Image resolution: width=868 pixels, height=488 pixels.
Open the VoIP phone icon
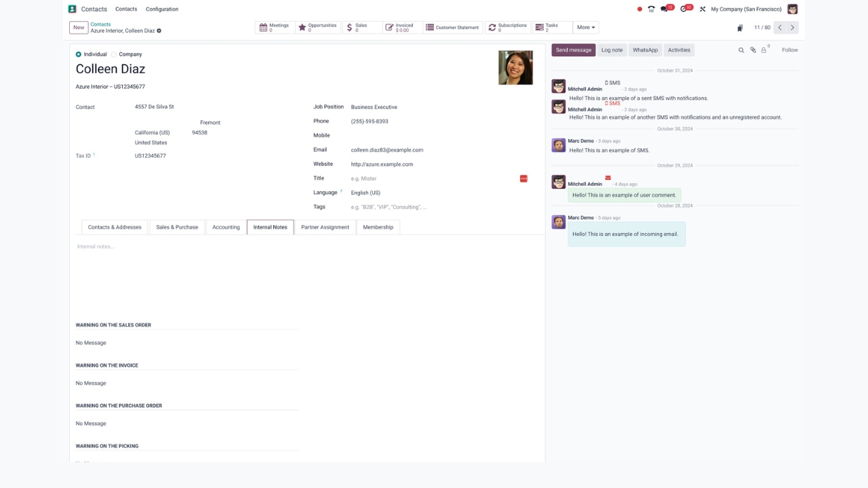pyautogui.click(x=651, y=9)
